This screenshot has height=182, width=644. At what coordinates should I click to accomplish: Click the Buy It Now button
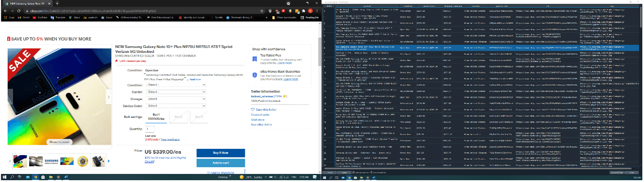pos(221,153)
